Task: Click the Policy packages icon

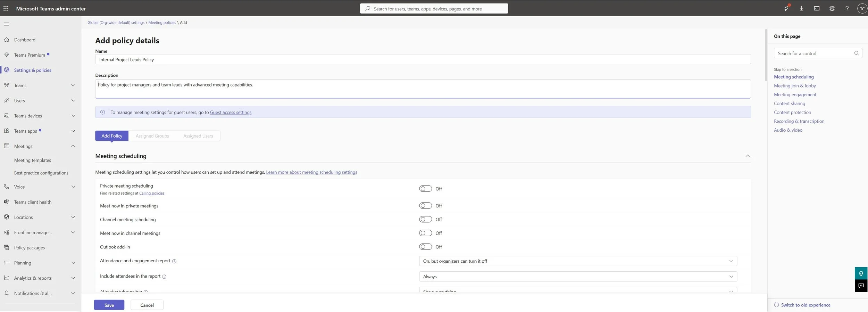Action: (x=7, y=247)
